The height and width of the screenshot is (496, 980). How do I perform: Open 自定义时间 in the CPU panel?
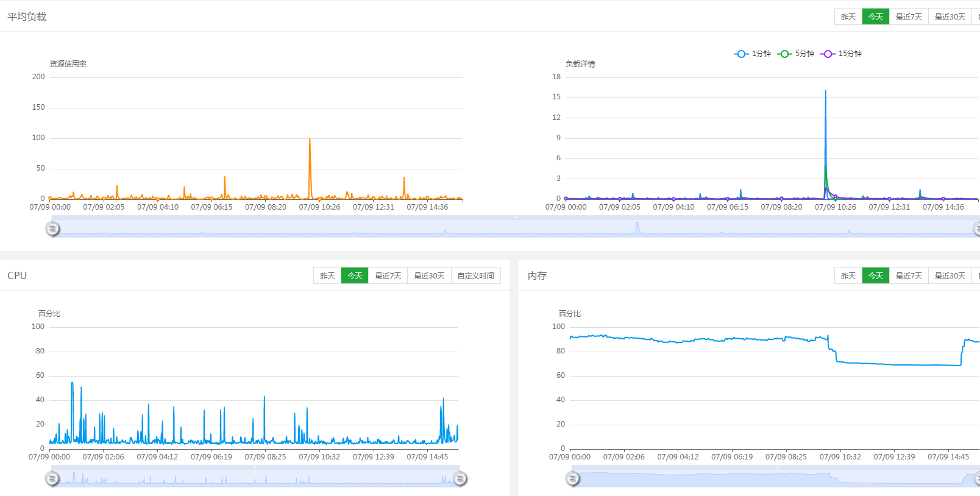pos(475,276)
